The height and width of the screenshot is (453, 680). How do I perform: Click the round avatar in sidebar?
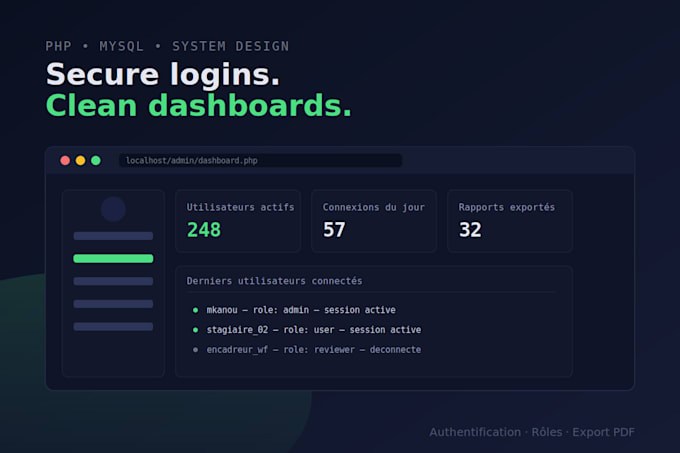pyautogui.click(x=113, y=209)
